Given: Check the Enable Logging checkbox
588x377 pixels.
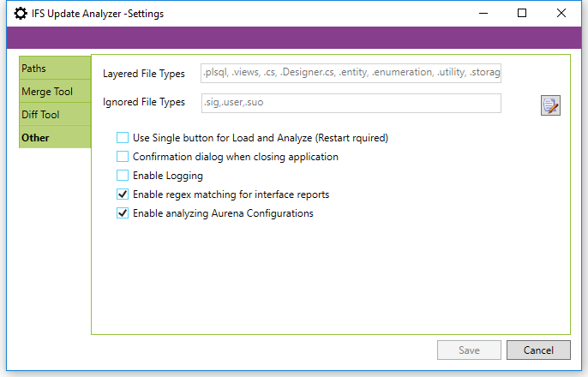Looking at the screenshot, I should click(x=123, y=176).
